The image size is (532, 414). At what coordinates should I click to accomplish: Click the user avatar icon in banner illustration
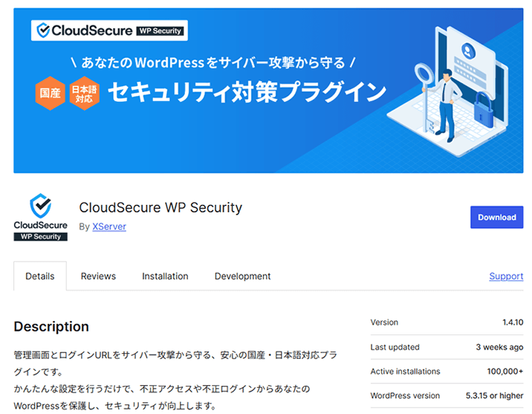[x=468, y=51]
